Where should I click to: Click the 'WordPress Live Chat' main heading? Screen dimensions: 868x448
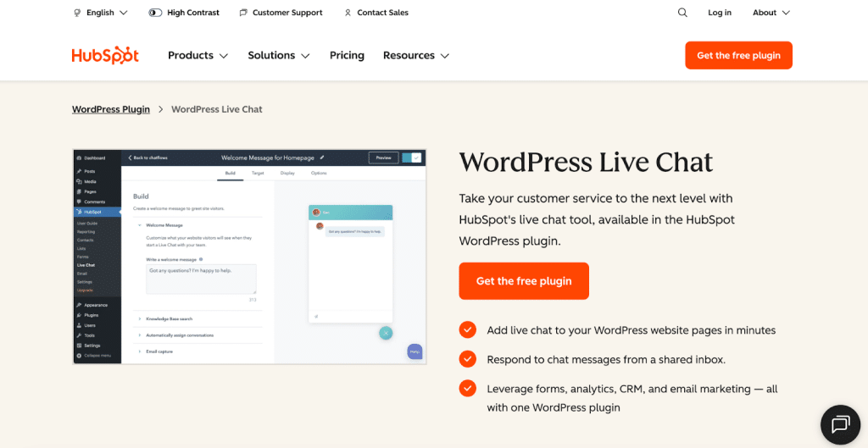point(587,162)
